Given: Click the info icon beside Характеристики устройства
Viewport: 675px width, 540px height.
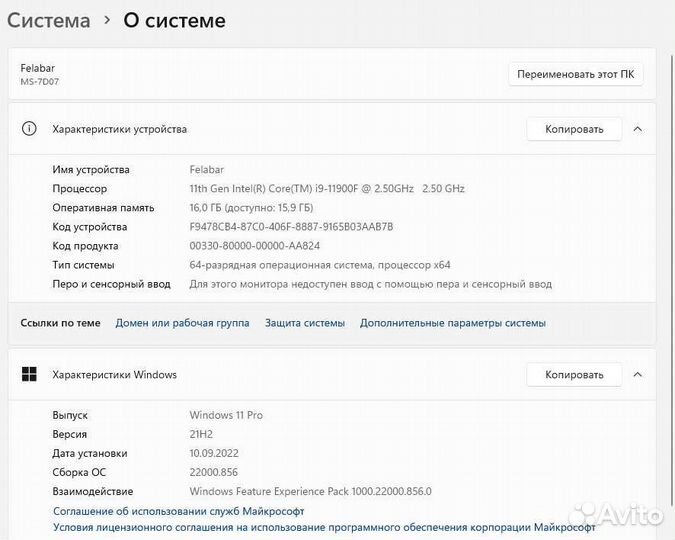Looking at the screenshot, I should pos(29,128).
